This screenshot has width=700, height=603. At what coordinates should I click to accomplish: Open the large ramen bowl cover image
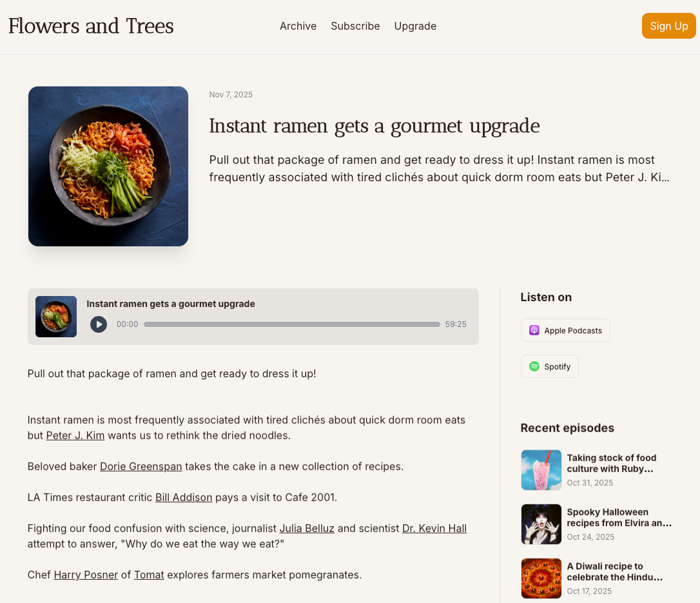(x=108, y=166)
